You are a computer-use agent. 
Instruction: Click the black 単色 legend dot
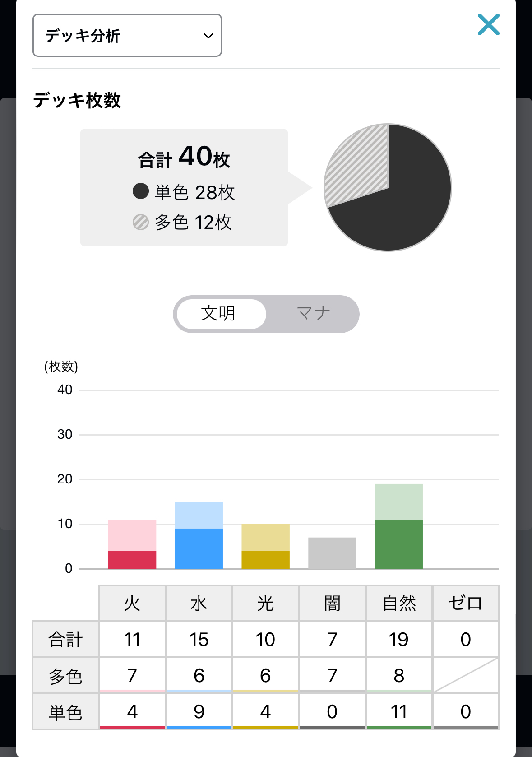point(141,191)
